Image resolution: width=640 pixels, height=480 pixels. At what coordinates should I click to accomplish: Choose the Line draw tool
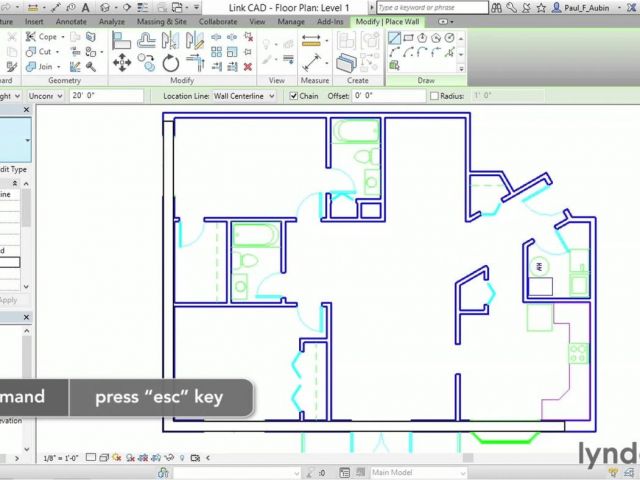tap(394, 38)
